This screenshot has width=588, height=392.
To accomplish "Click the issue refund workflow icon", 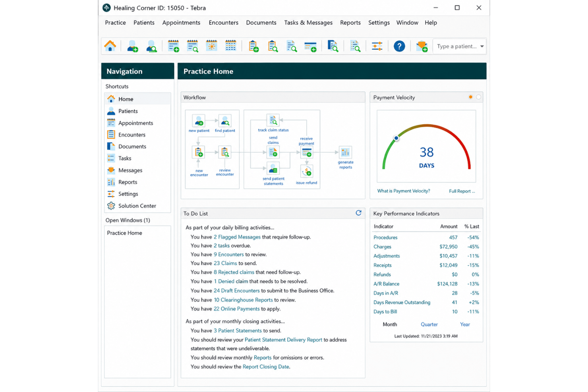I will click(306, 172).
